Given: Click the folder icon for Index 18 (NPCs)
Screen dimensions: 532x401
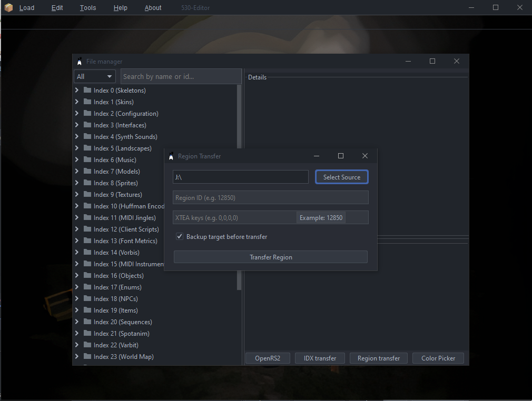Looking at the screenshot, I should 87,298.
